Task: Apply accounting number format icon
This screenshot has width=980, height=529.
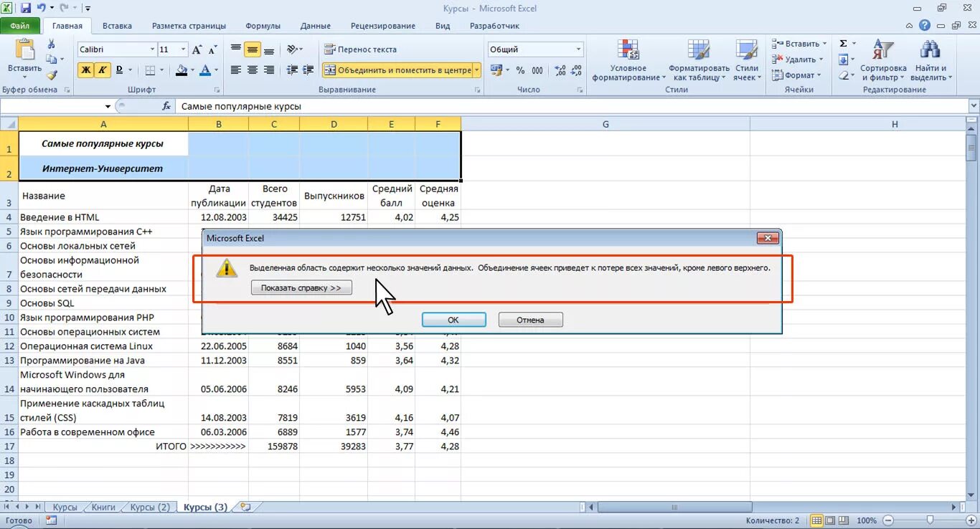Action: pyautogui.click(x=496, y=70)
